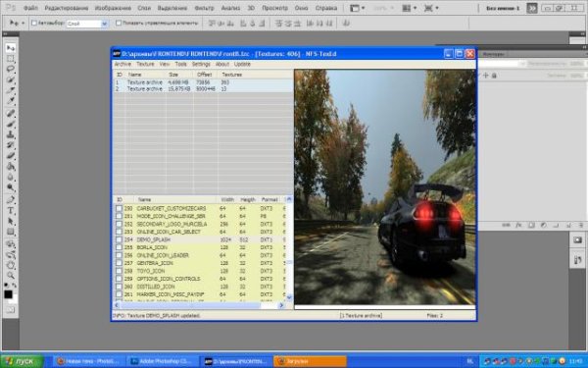Screen dimensions: 588x368
Task: Enable the Автовыбор checkbox
Action: 34,23
